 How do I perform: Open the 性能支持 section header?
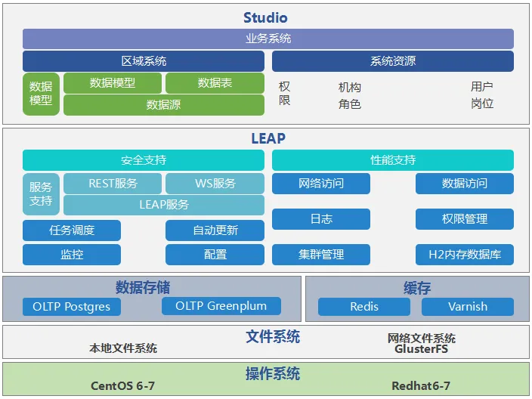[x=392, y=160]
